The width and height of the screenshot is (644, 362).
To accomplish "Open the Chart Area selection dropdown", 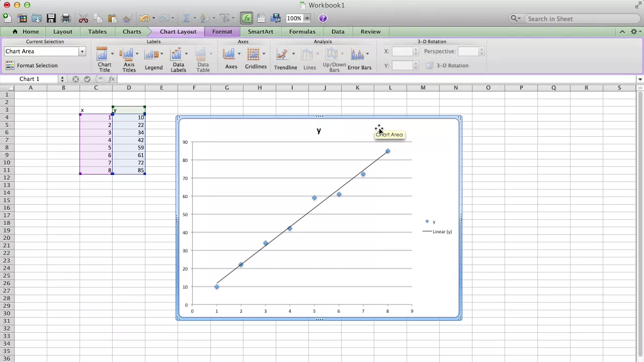I will tap(82, 51).
